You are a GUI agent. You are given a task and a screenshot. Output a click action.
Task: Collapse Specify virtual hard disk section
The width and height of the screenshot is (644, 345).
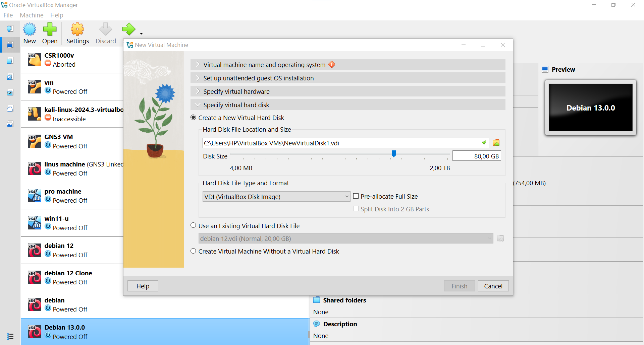point(348,105)
